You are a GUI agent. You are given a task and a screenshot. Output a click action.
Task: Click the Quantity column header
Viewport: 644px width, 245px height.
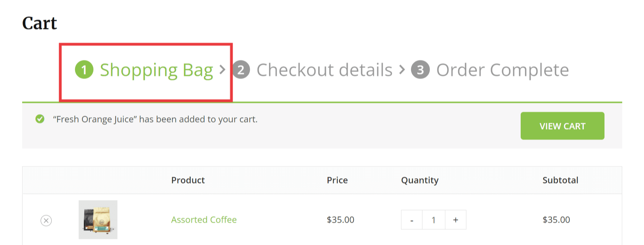tap(420, 180)
